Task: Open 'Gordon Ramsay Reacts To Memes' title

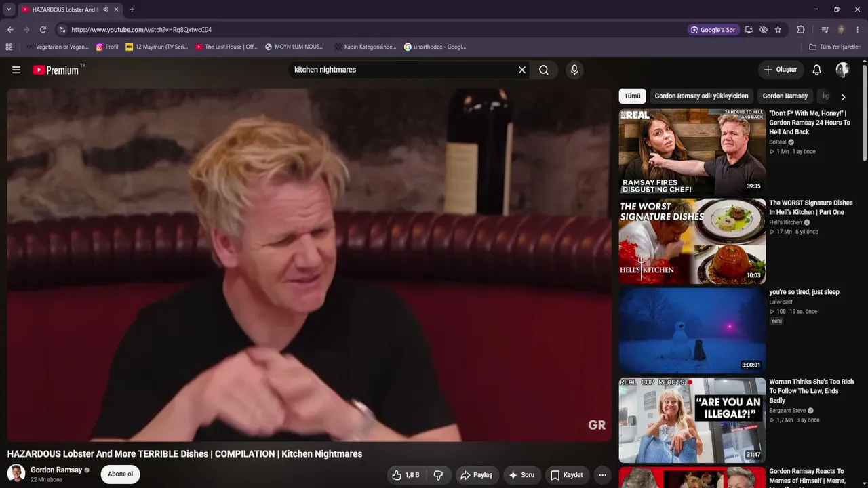Action: point(807,476)
